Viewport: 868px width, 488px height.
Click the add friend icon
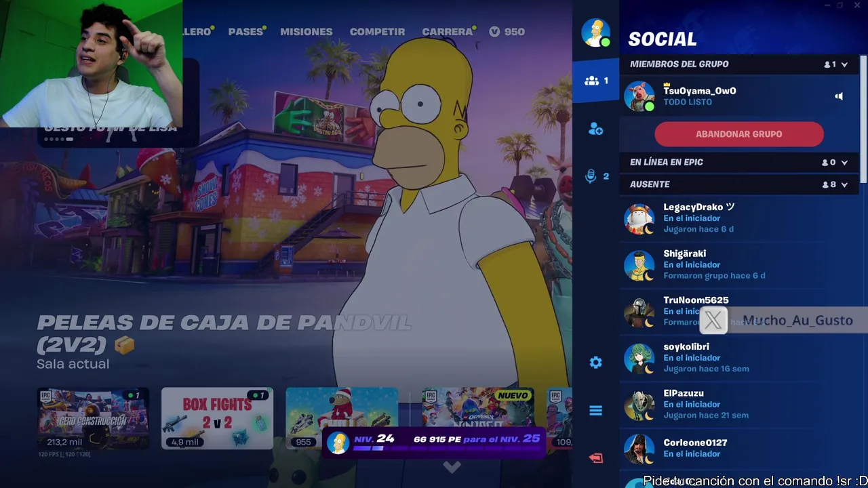tap(595, 129)
